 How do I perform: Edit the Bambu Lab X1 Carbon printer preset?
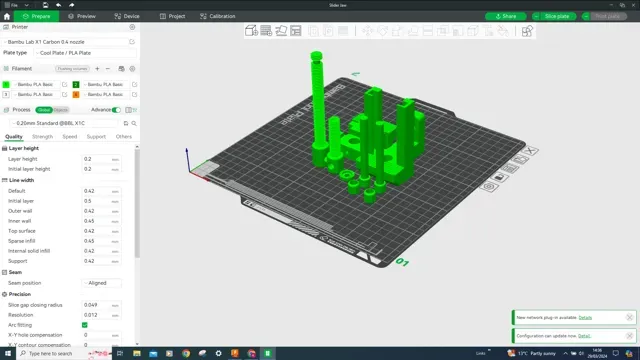[x=132, y=42]
